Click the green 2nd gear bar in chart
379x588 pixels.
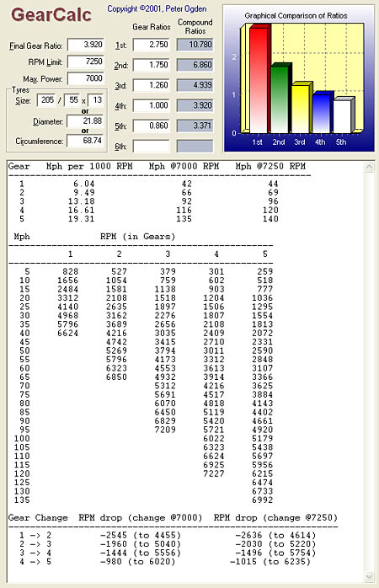click(x=280, y=99)
